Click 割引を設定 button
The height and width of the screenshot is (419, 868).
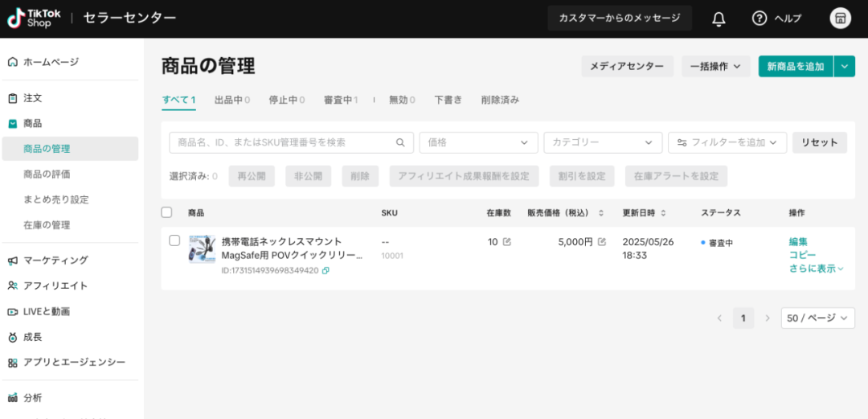(x=582, y=176)
